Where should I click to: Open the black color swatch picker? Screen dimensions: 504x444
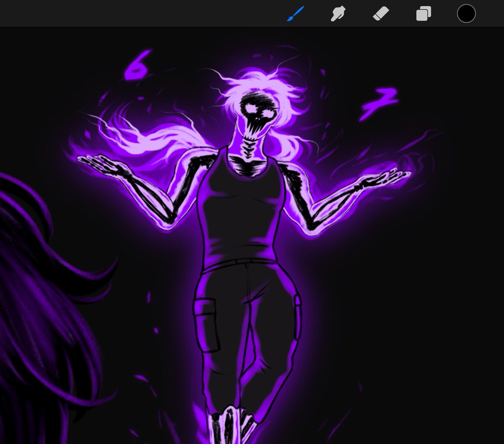466,14
